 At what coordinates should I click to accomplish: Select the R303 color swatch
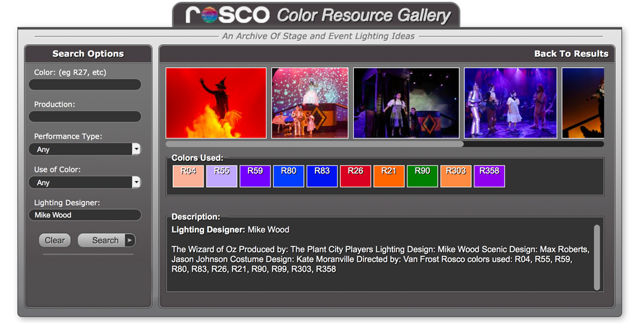pyautogui.click(x=456, y=176)
